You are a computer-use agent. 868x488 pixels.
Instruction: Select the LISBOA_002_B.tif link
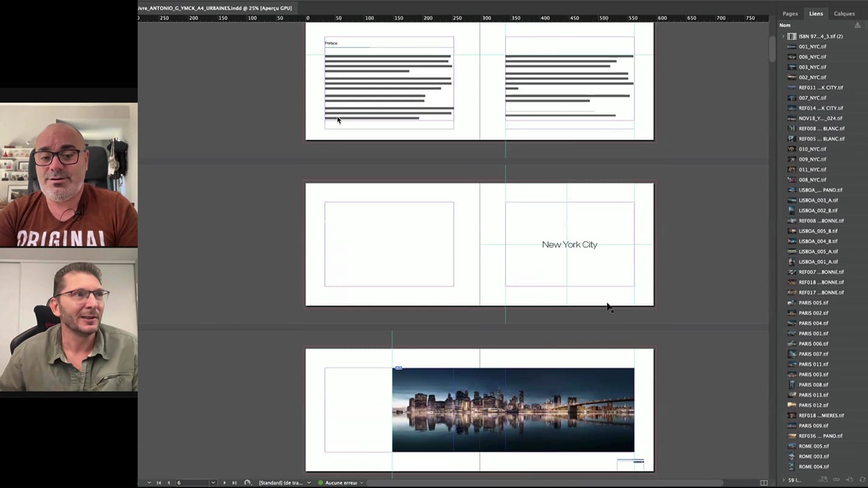[x=819, y=210]
